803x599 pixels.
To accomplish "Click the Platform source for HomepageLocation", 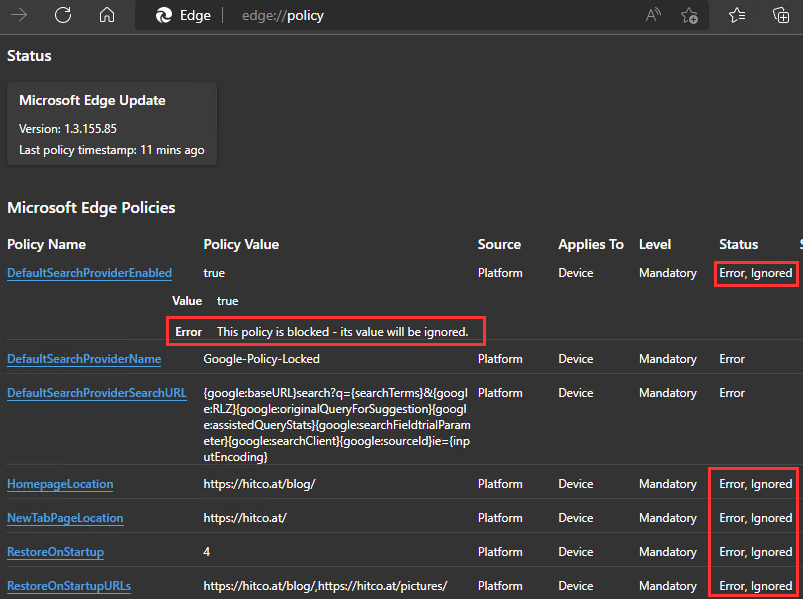I will click(500, 484).
